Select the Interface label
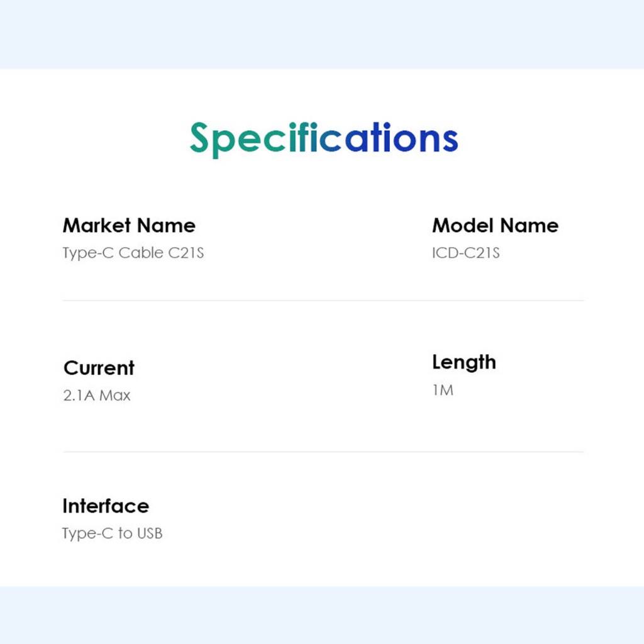The height and width of the screenshot is (644, 644). (x=106, y=506)
